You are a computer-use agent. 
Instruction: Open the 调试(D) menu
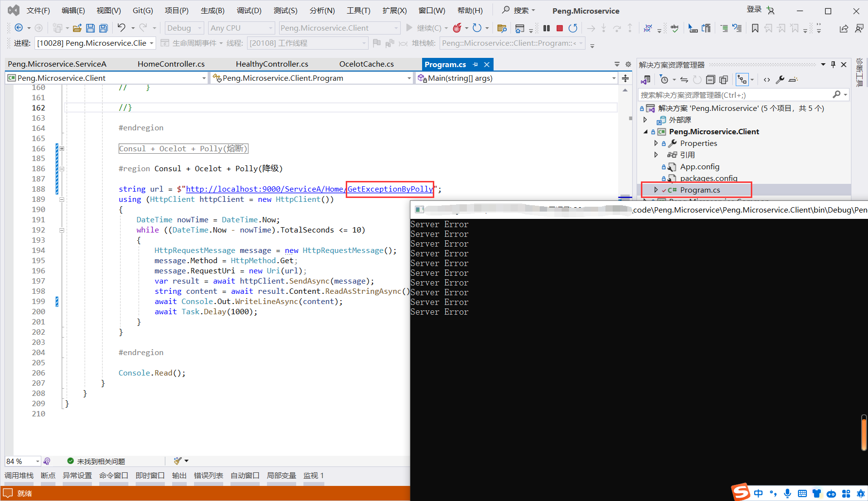point(249,11)
